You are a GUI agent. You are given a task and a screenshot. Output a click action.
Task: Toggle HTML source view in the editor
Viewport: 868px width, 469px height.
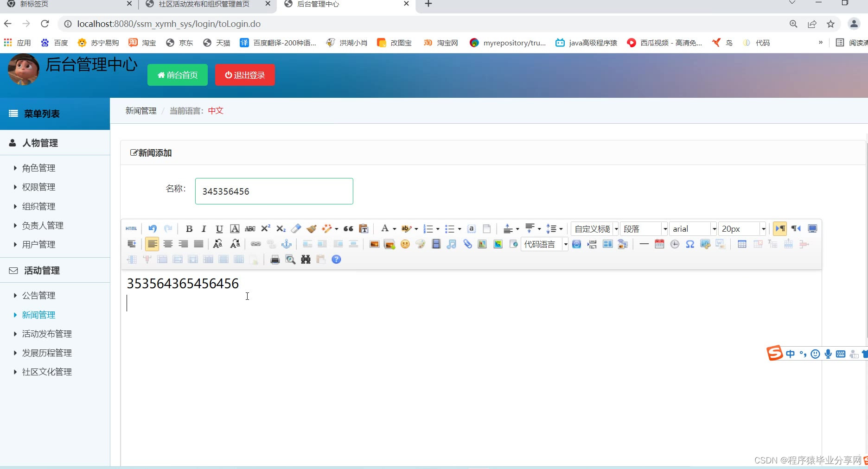131,228
